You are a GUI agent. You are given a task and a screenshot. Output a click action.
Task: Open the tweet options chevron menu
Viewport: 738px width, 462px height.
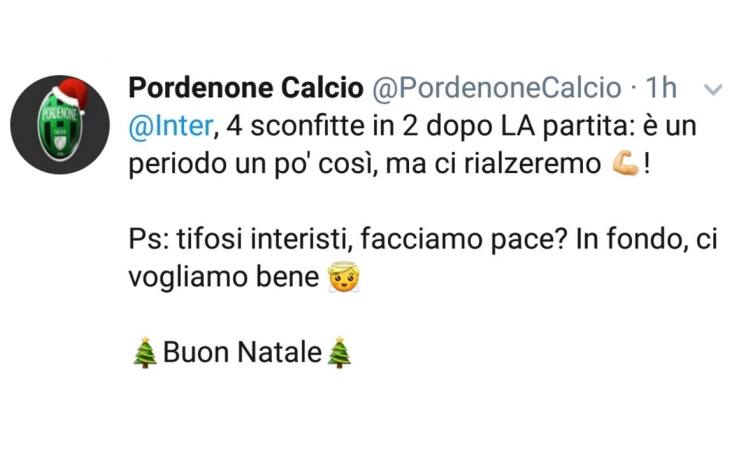pos(713,90)
